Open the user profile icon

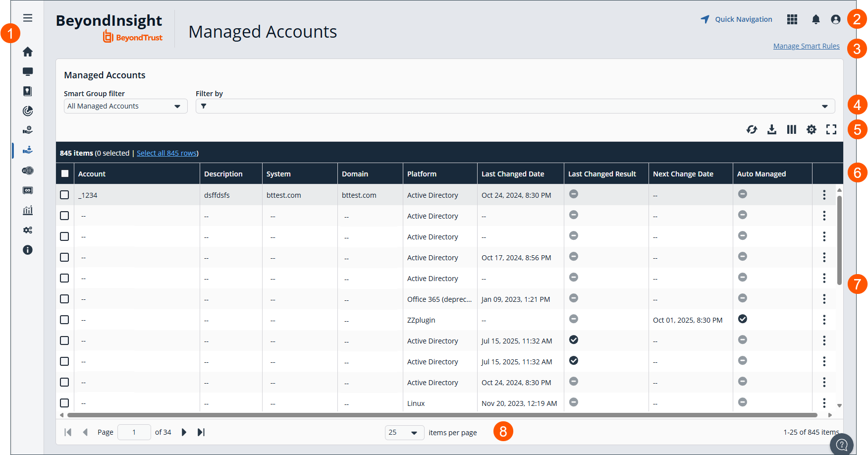coord(836,19)
